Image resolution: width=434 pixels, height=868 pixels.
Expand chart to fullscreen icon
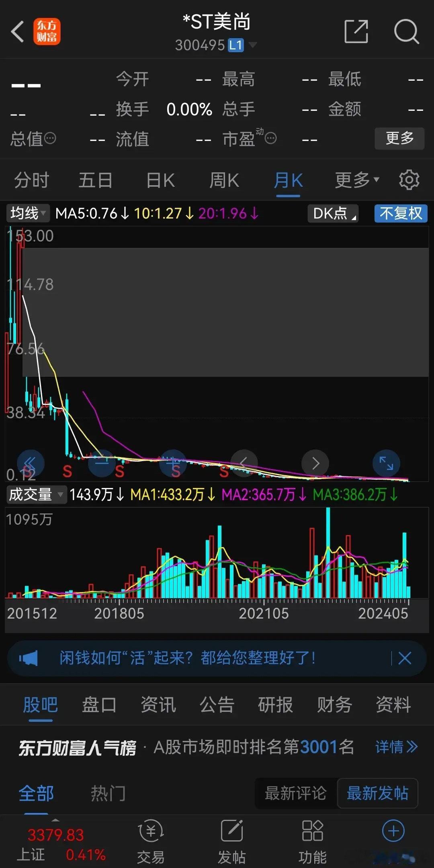[387, 463]
